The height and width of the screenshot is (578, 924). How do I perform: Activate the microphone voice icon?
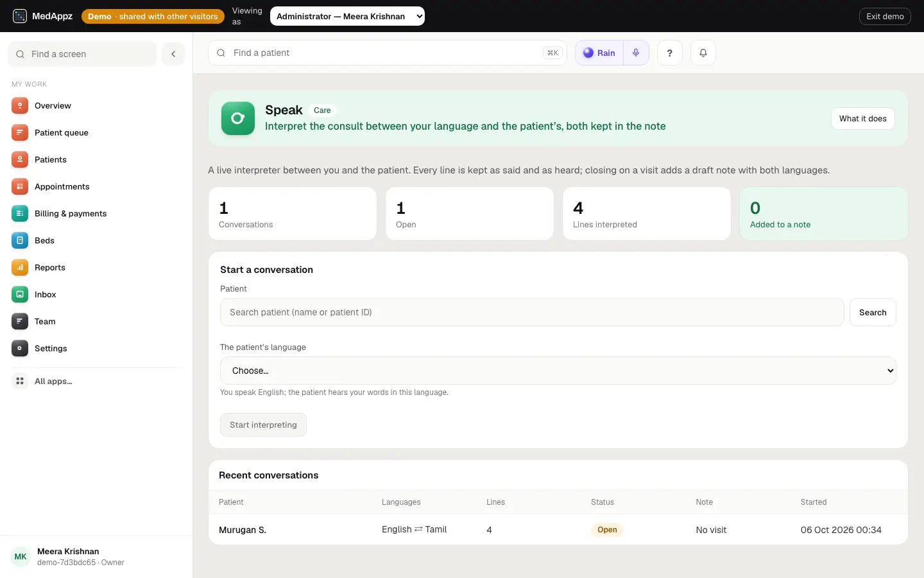click(x=636, y=53)
